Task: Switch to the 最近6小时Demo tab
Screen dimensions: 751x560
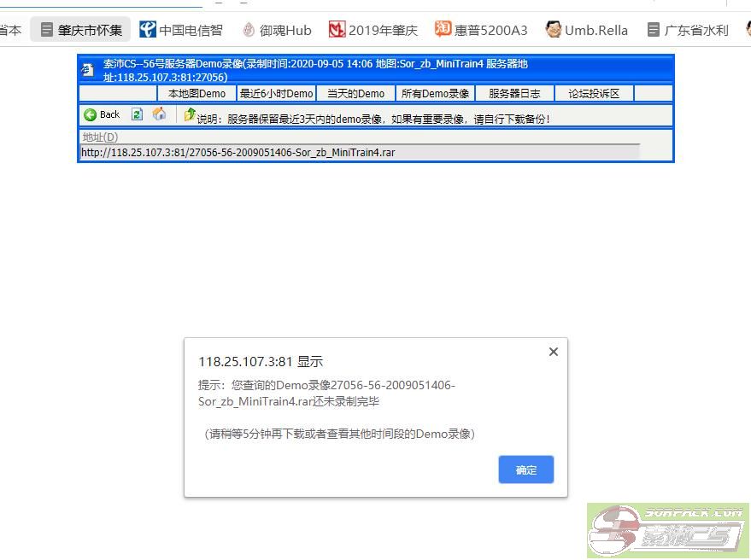Action: pyautogui.click(x=276, y=94)
